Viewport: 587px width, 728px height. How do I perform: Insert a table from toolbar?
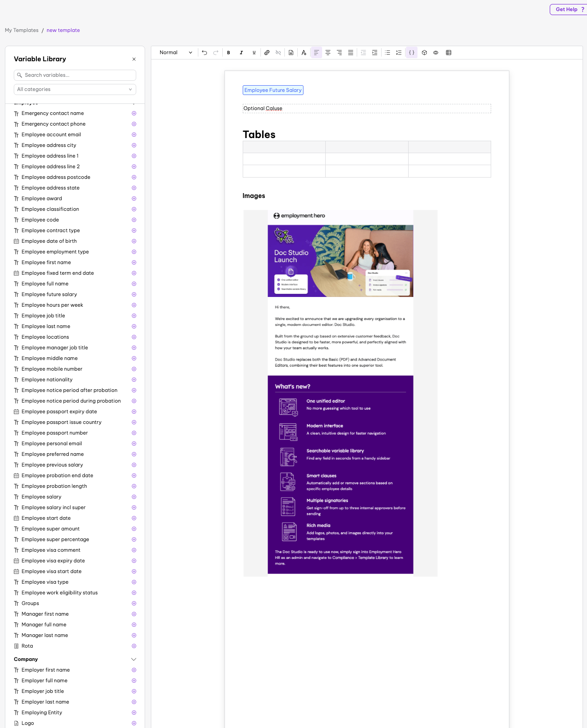pos(449,52)
